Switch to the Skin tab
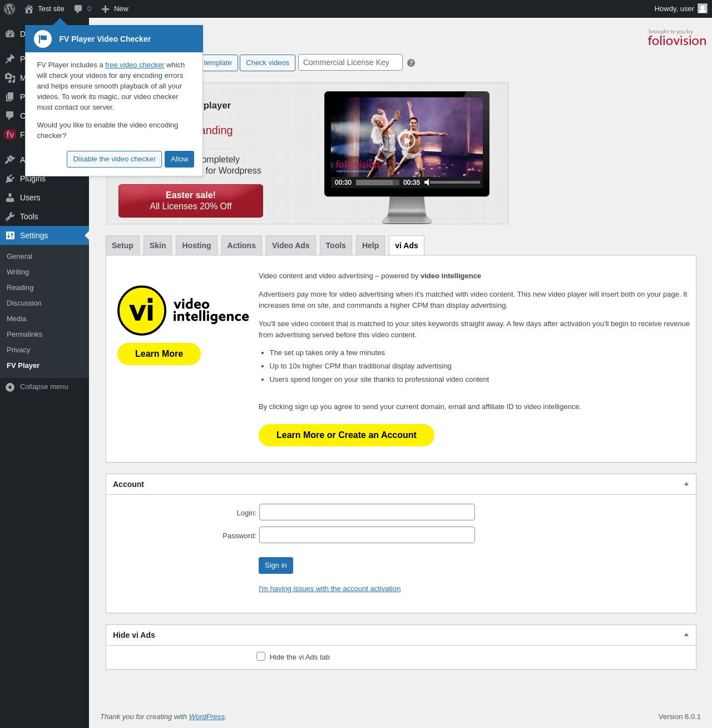Screen dimensions: 712x728 157,245
